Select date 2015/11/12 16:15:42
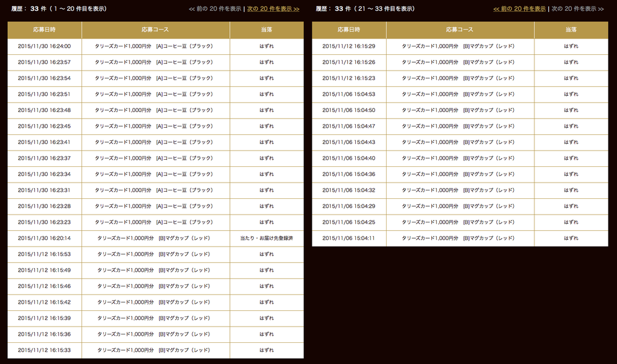The image size is (617, 364). tap(45, 303)
